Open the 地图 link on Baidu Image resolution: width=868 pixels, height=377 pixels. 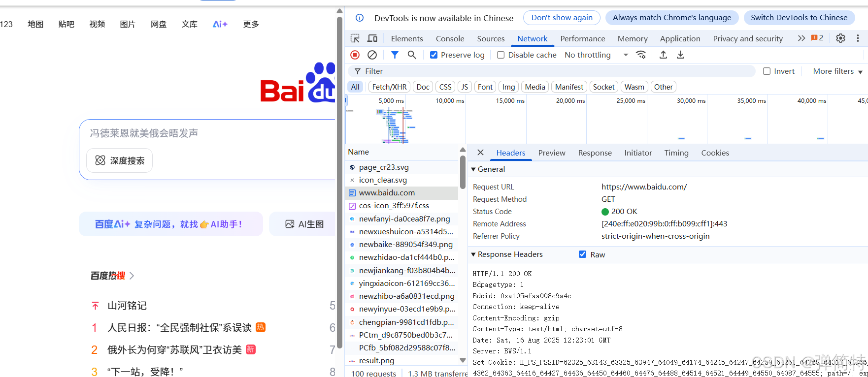(35, 24)
